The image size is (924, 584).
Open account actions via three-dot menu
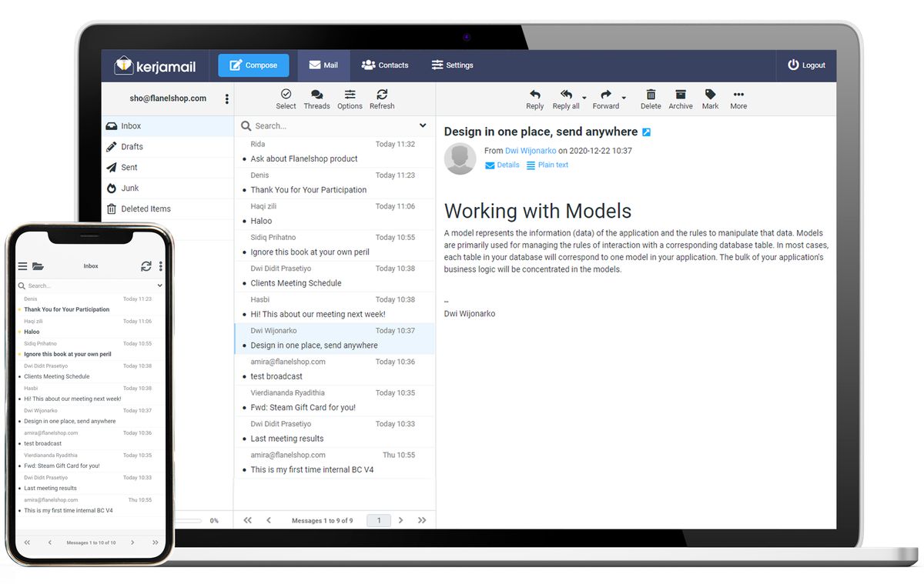tap(227, 98)
